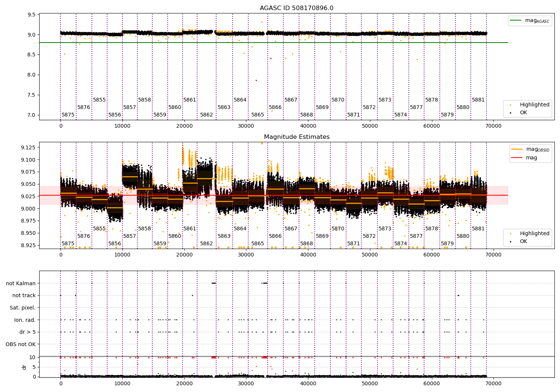This screenshot has height=392, width=560.
Task: Click the 9.025 y-axis tick label
Action: click(x=28, y=196)
